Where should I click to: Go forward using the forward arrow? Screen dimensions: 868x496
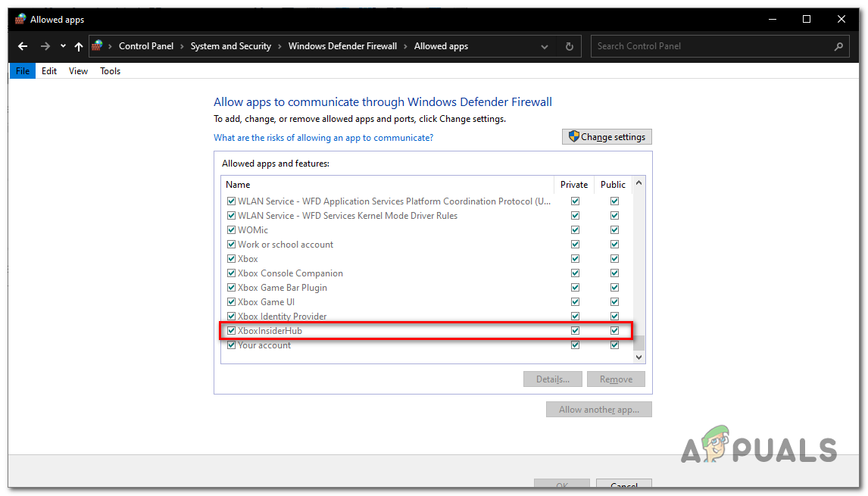[45, 46]
